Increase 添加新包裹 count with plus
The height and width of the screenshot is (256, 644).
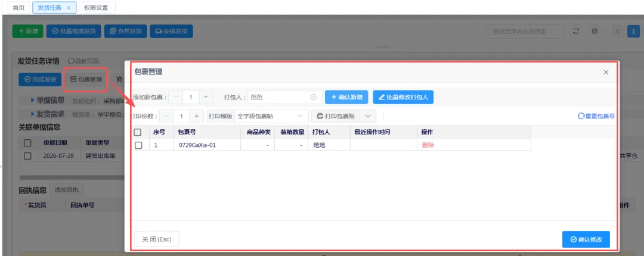coord(206,97)
